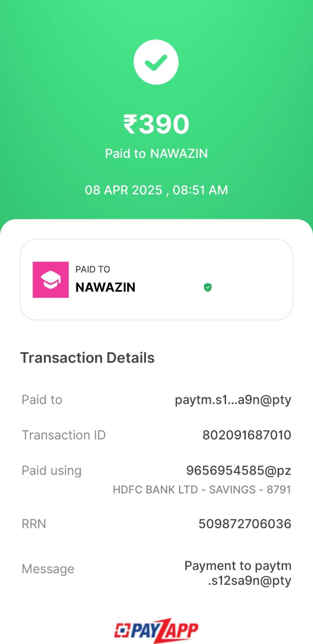This screenshot has height=644, width=313.
Task: Tap the Transaction ID row label
Action: (x=64, y=435)
